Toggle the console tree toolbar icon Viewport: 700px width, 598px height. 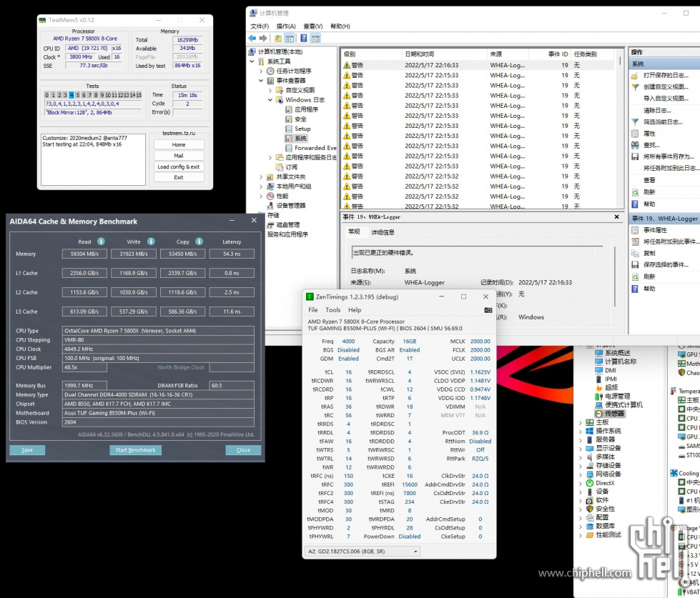tap(290, 39)
